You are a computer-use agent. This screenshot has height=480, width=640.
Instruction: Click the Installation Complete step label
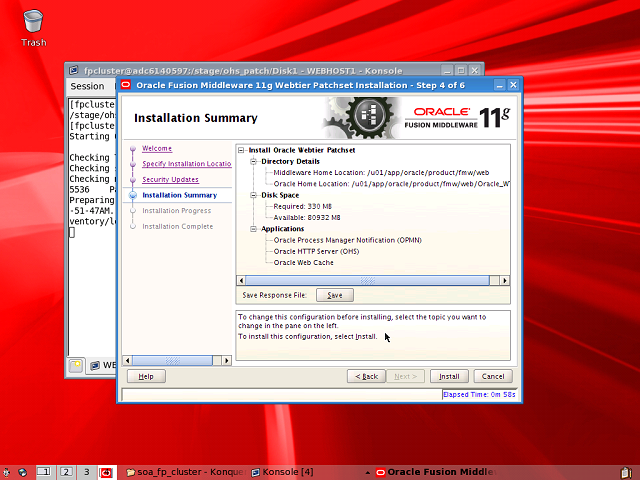pos(178,227)
